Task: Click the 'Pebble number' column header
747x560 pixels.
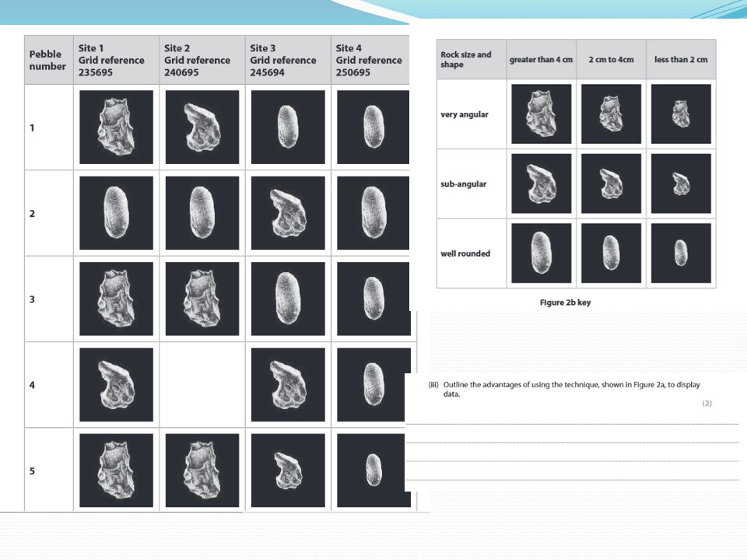Action: [x=47, y=60]
